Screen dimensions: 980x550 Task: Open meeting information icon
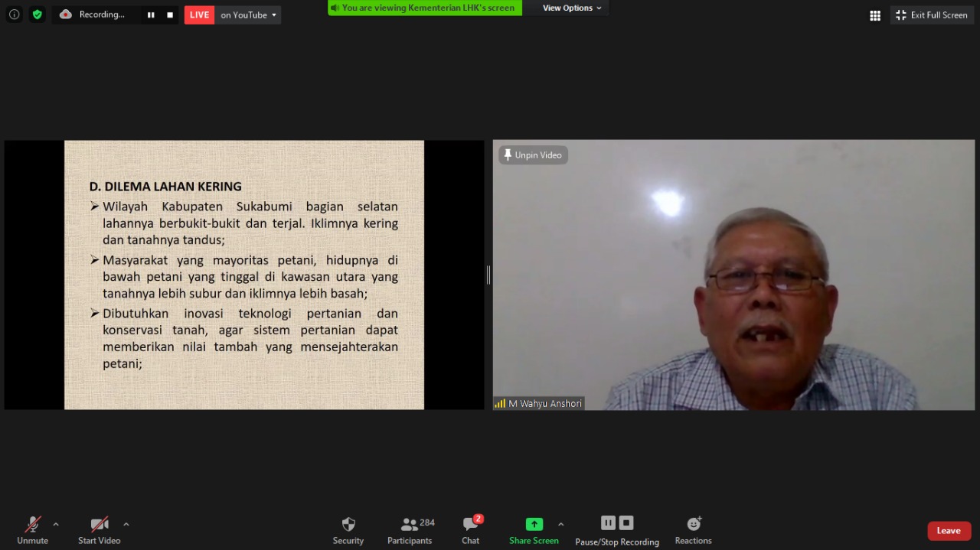click(15, 15)
